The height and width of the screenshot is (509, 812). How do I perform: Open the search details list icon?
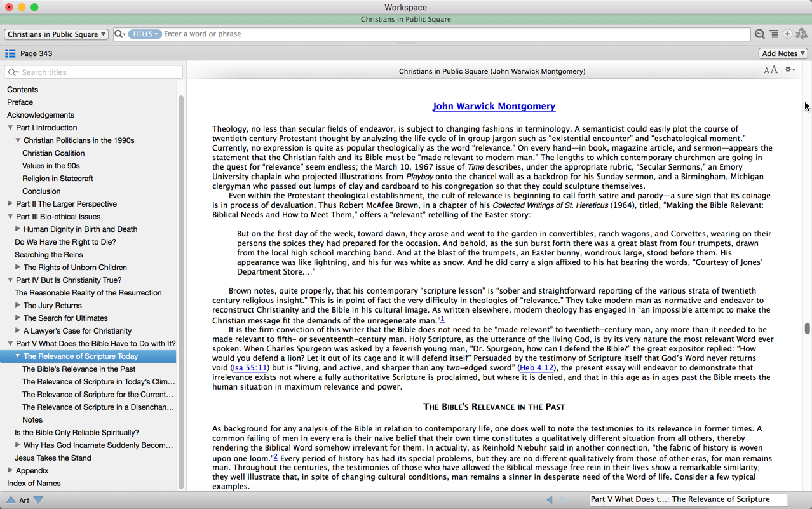tap(774, 34)
